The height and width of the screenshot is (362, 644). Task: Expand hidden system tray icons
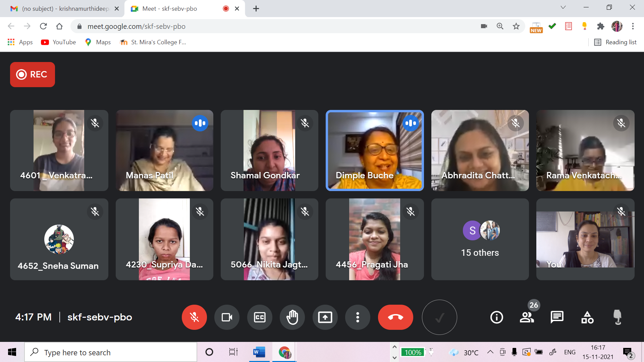[x=490, y=352]
